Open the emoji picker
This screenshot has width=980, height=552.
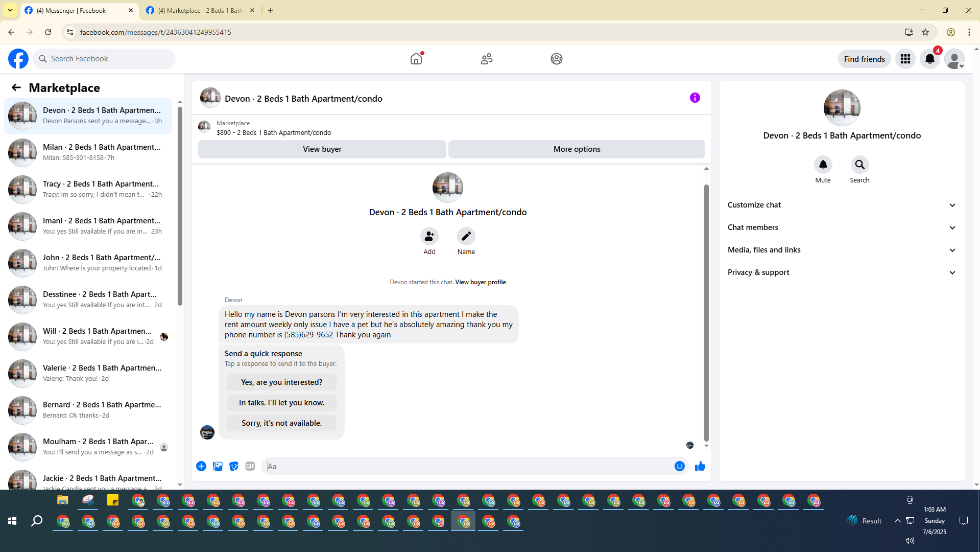coord(680,466)
